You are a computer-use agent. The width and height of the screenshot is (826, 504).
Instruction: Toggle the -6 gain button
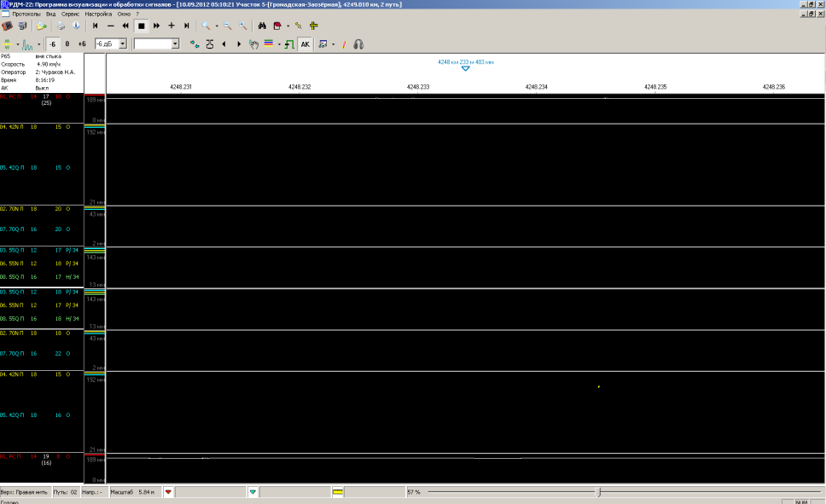(x=52, y=43)
